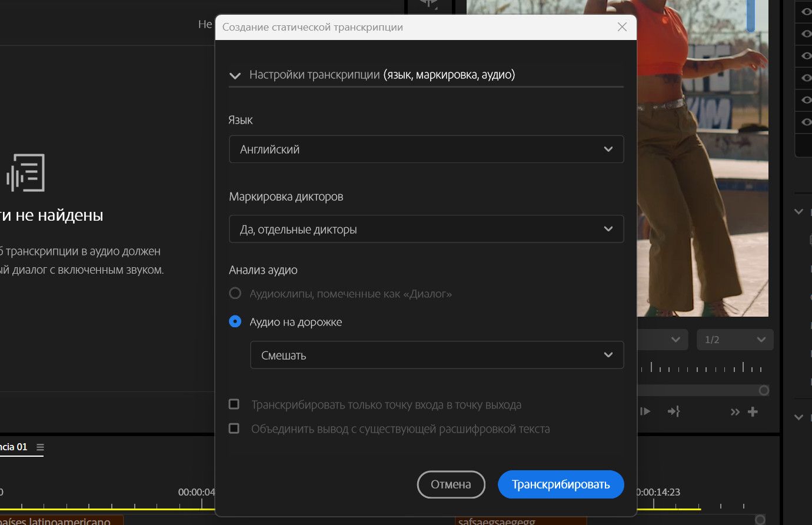Click the monitor zoom scrollbar end handle
The width and height of the screenshot is (812, 525).
coord(764,390)
